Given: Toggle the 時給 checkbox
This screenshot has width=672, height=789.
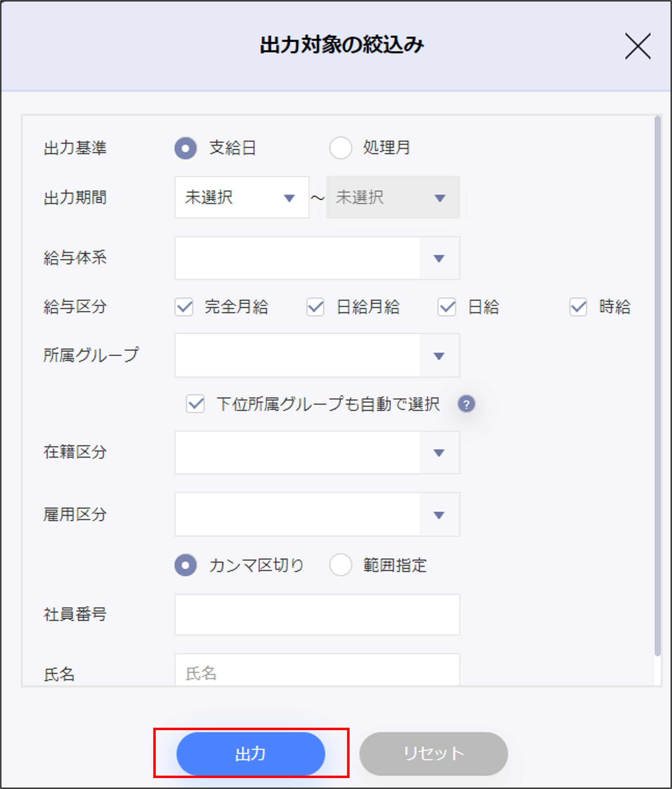Looking at the screenshot, I should click(578, 307).
